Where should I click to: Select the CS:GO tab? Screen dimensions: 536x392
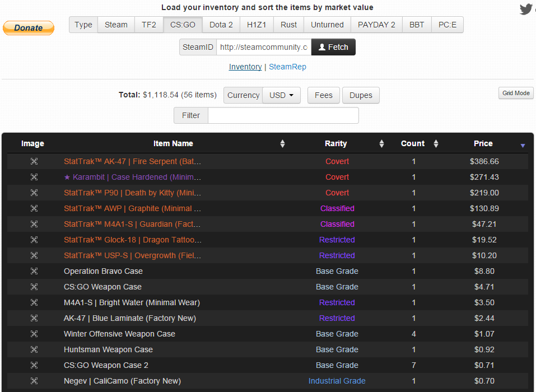183,25
